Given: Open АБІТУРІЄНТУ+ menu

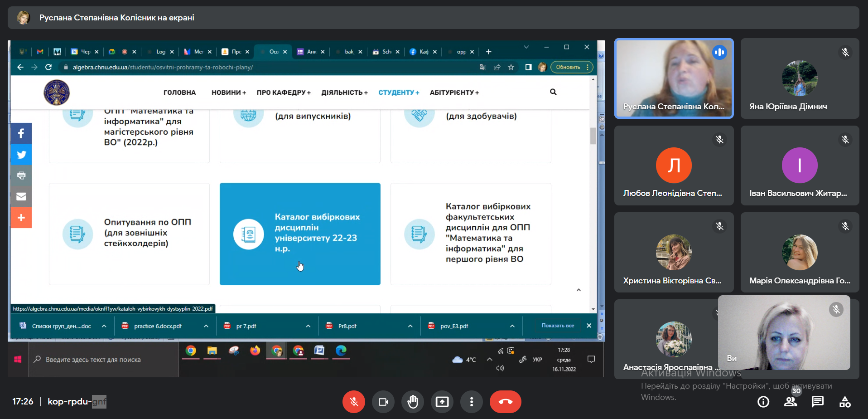Looking at the screenshot, I should click(454, 93).
